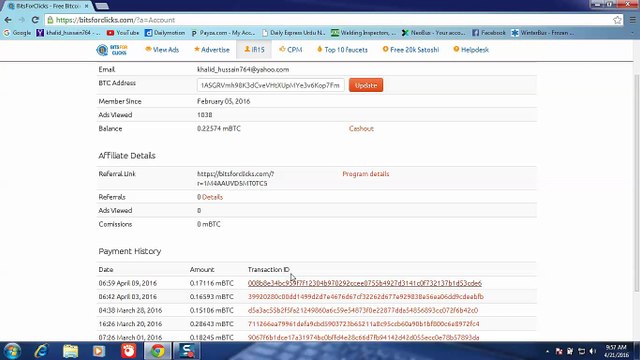The image size is (640, 360).
Task: Open the Payza.com bookmark
Action: 223,33
